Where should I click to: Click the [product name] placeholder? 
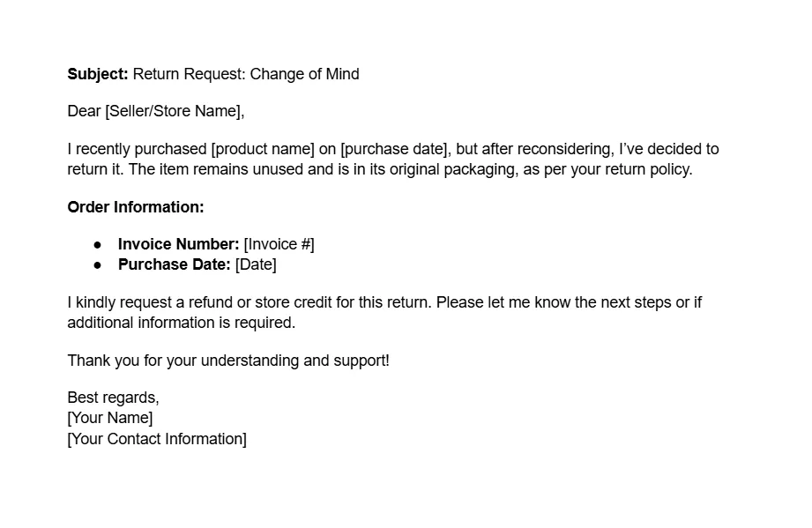pyautogui.click(x=263, y=149)
